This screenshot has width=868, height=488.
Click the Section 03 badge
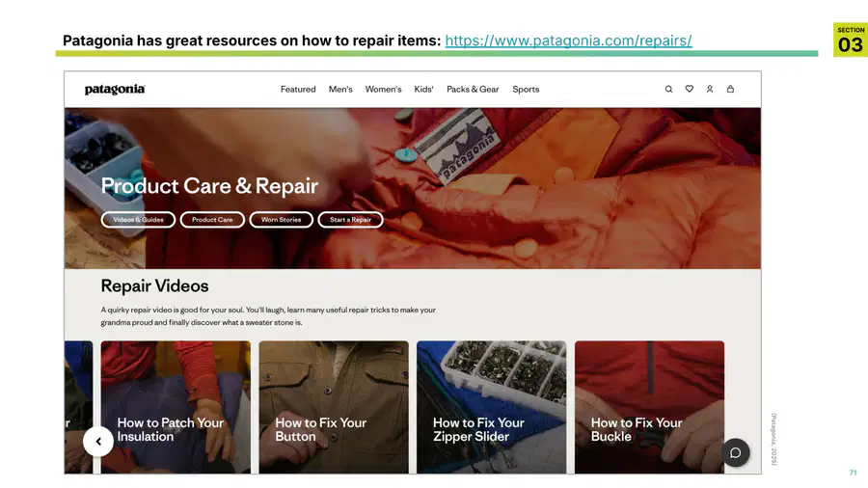[x=851, y=40]
